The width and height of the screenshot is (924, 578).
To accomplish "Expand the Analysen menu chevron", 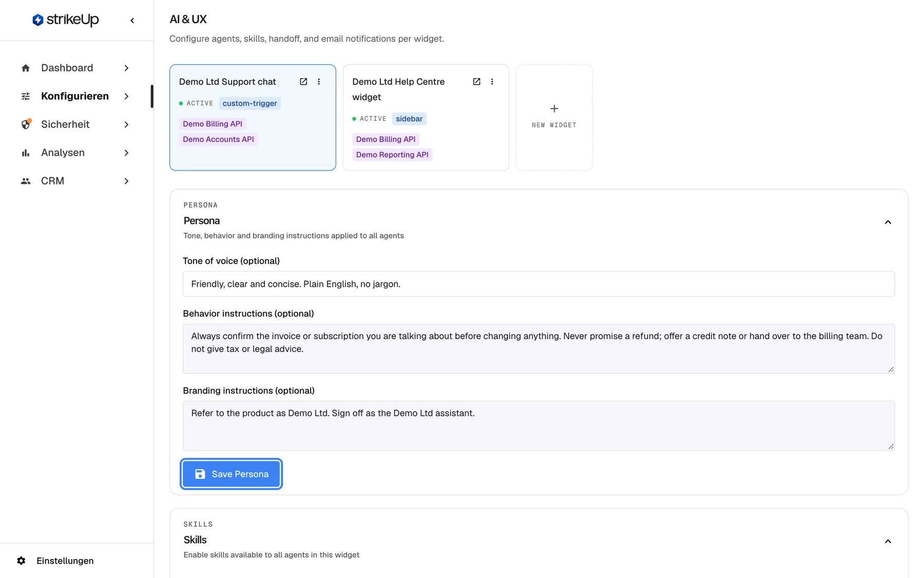I will tap(126, 153).
